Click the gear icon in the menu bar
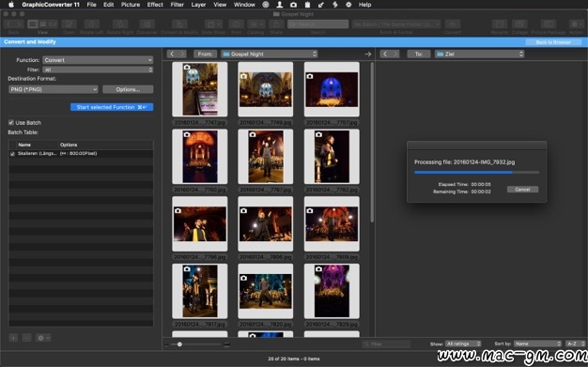588x367 pixels. coord(348,5)
